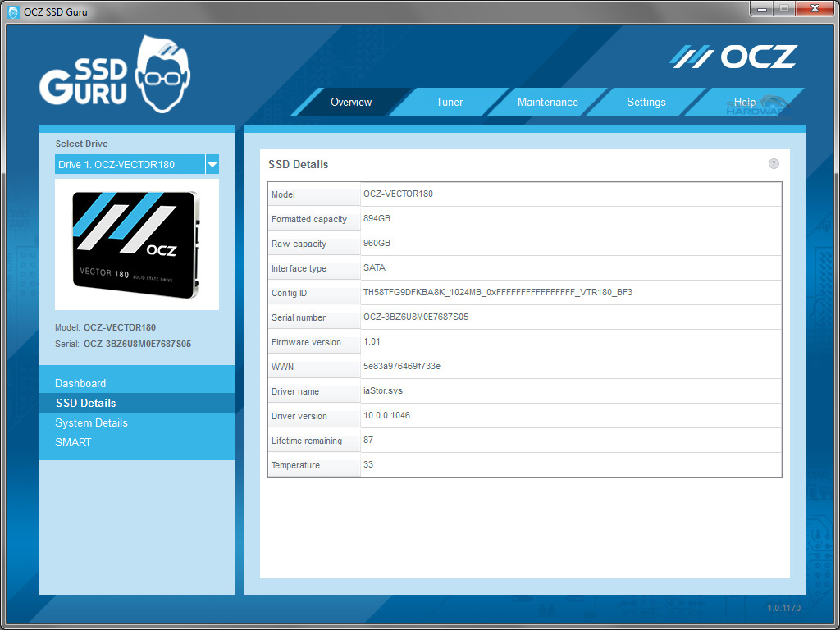Screen dimensions: 840x630
Task: Click the help question mark icon
Action: [x=773, y=163]
